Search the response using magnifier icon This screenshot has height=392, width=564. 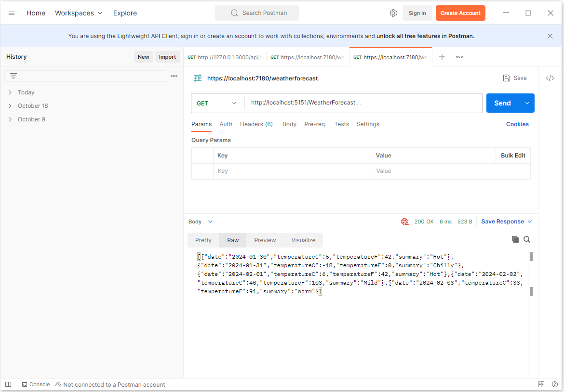click(x=527, y=239)
